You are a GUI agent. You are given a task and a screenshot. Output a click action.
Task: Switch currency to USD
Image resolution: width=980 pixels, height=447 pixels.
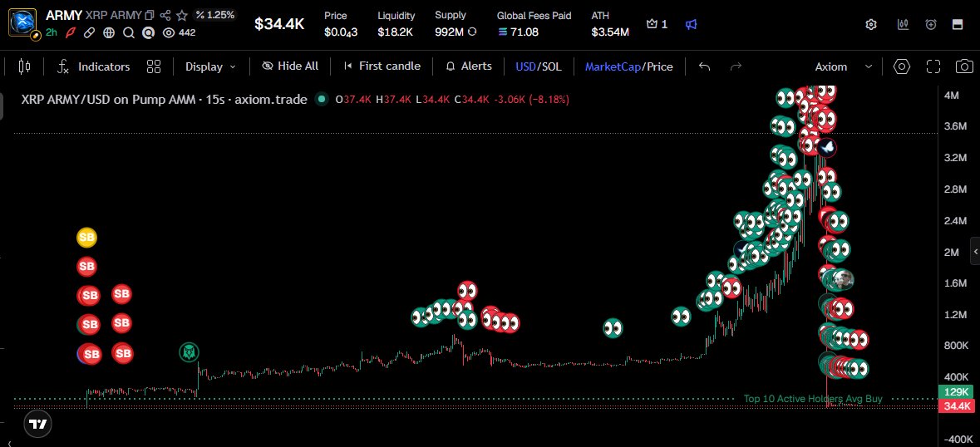pos(525,66)
